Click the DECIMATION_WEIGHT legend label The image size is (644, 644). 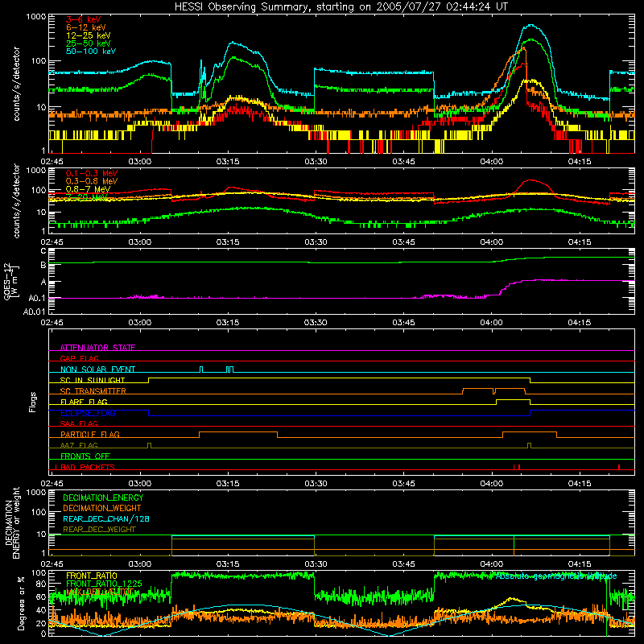point(102,508)
